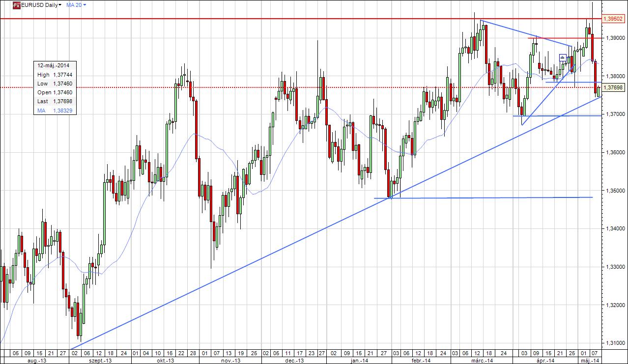Click the 1,33000 price axis label
628x364 pixels.
pyautogui.click(x=615, y=267)
